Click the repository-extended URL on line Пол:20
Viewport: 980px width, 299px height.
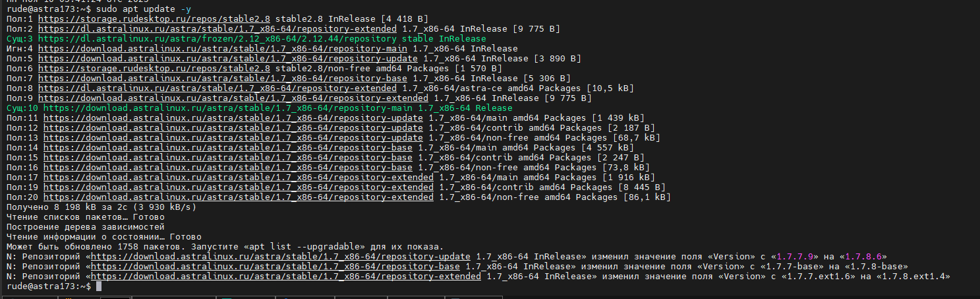tap(238, 197)
